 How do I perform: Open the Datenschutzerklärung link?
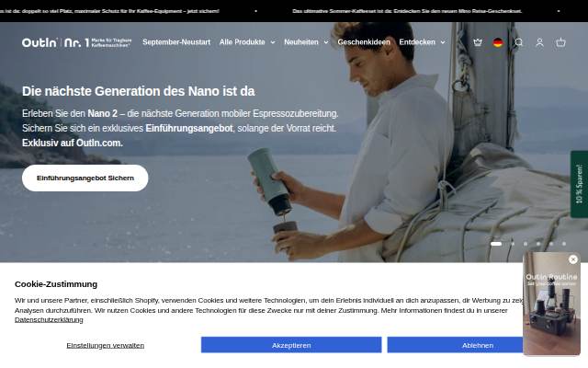49,320
